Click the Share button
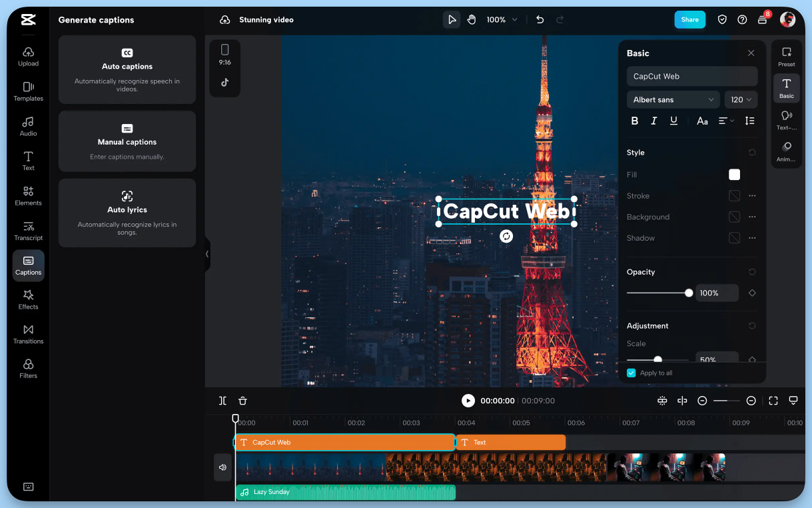Viewport: 812px width, 508px height. pos(689,19)
